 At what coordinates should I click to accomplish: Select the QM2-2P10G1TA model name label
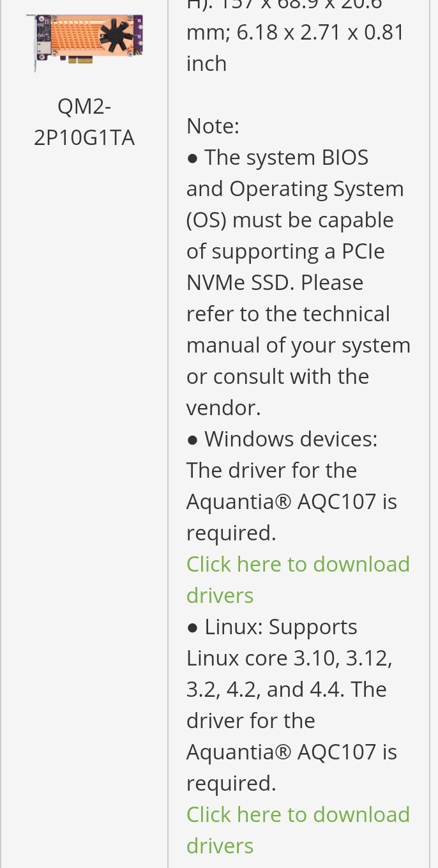[x=84, y=121]
